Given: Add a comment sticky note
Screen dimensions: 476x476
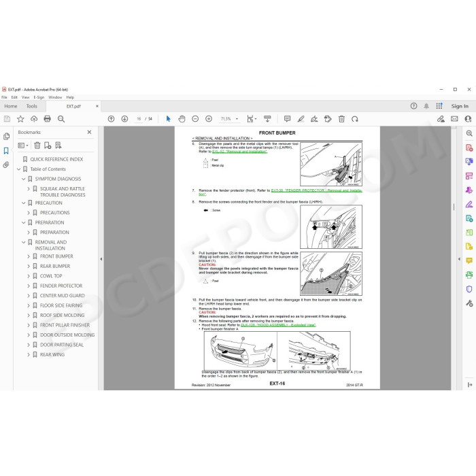Looking at the screenshot, I should click(287, 119).
